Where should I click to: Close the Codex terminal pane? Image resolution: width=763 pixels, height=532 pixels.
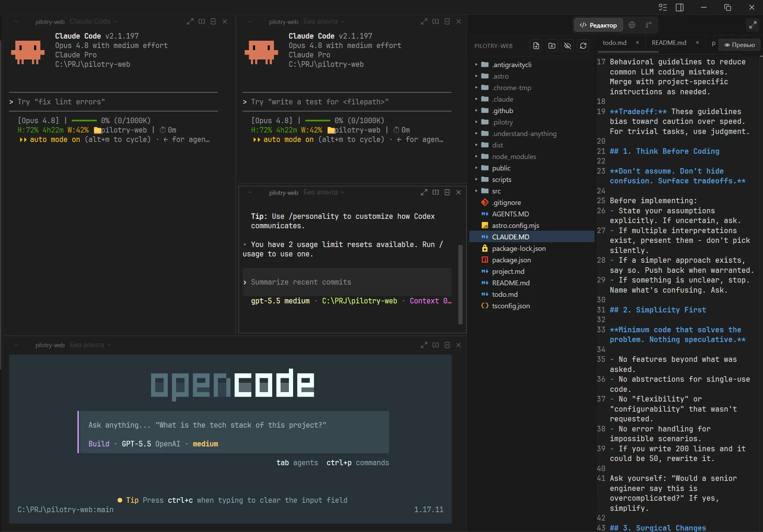(459, 192)
